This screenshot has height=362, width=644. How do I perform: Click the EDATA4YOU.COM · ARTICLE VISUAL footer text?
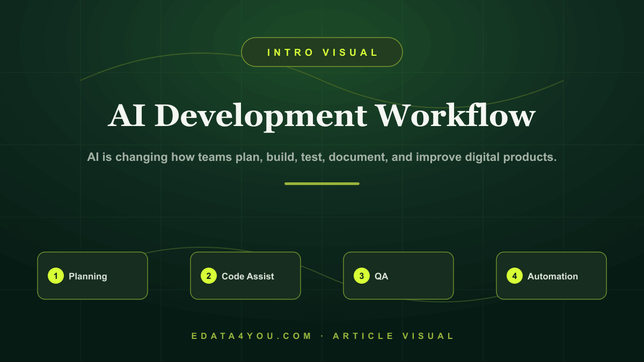[323, 336]
